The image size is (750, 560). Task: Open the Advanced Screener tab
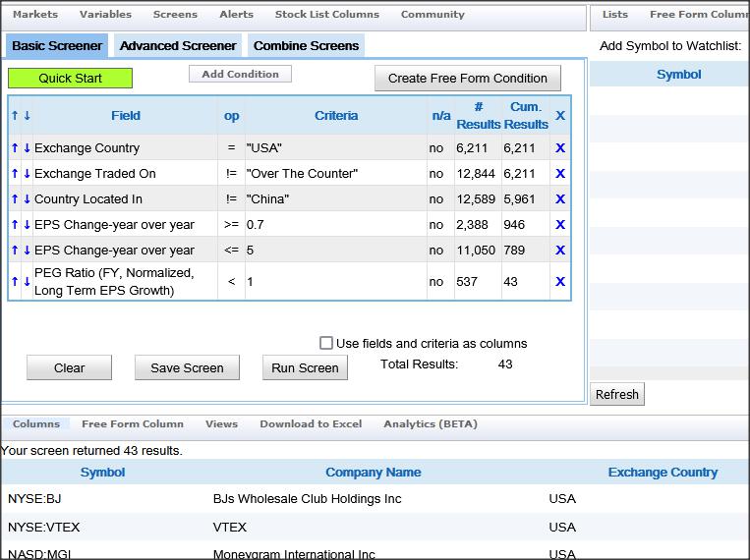coord(177,45)
